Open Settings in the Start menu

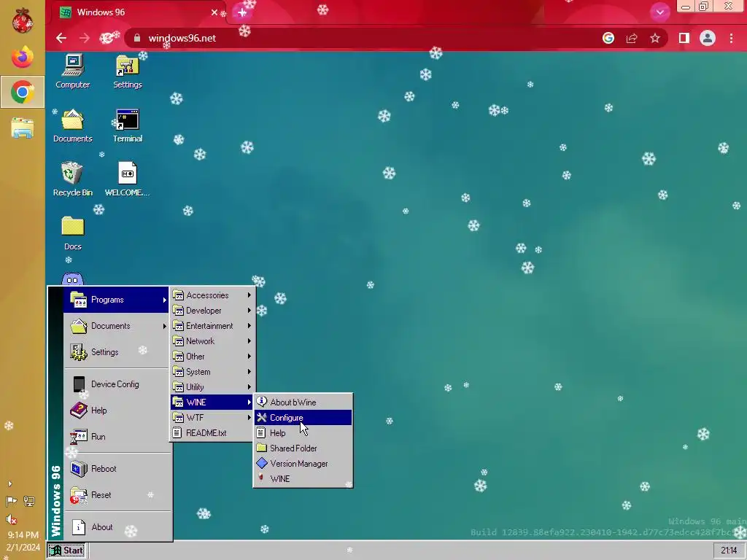pos(116,352)
